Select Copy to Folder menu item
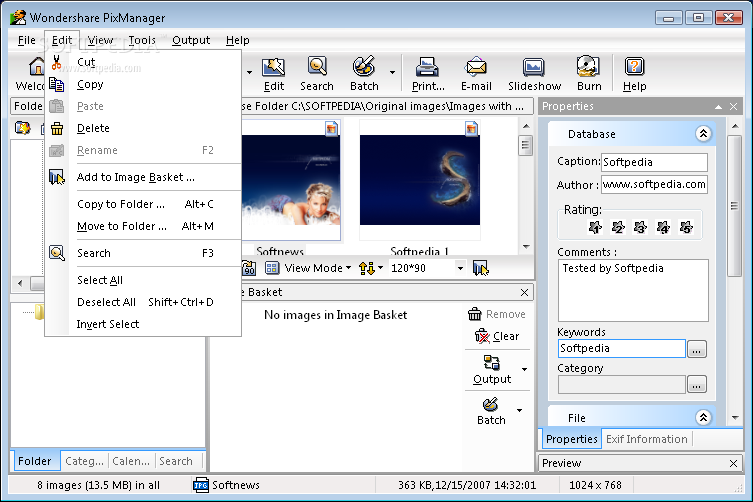The image size is (753, 502). pos(143,204)
